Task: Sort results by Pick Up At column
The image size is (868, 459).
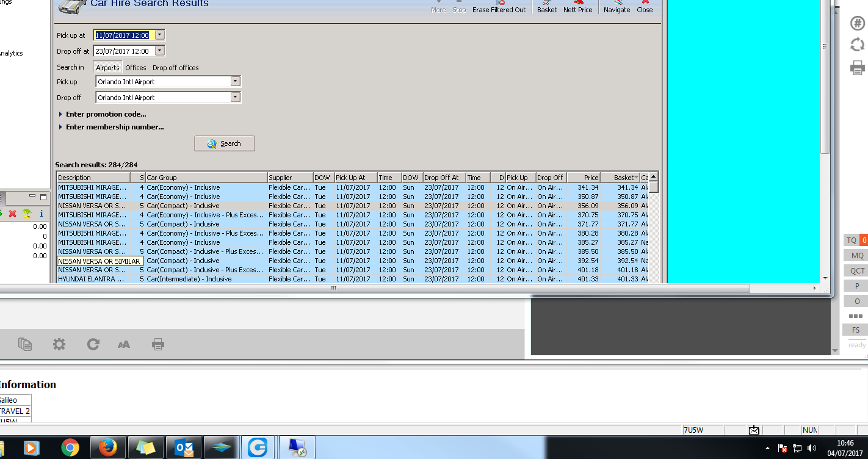Action: 355,178
